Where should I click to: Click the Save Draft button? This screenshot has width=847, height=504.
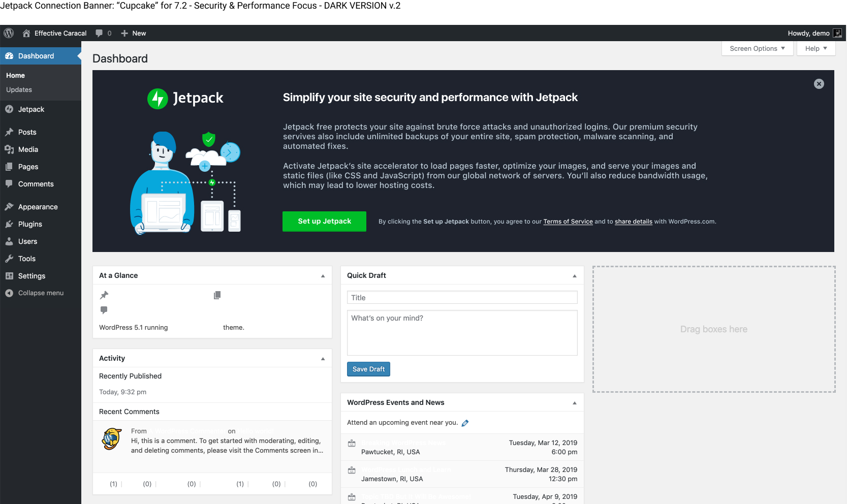pyautogui.click(x=368, y=369)
